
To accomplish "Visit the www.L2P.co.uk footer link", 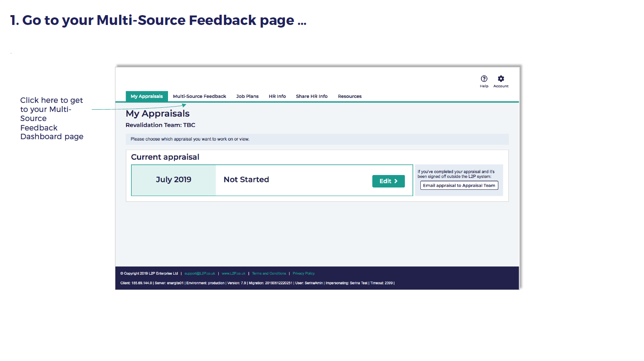I will 233,274.
